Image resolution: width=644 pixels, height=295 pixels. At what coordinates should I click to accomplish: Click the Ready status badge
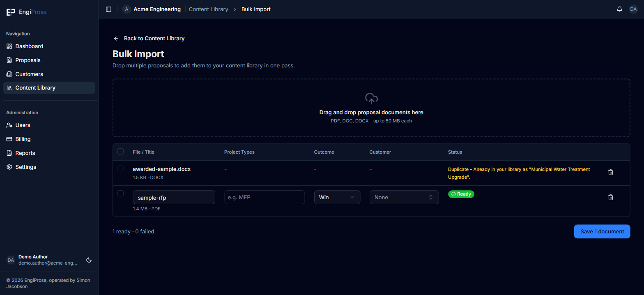pos(461,194)
